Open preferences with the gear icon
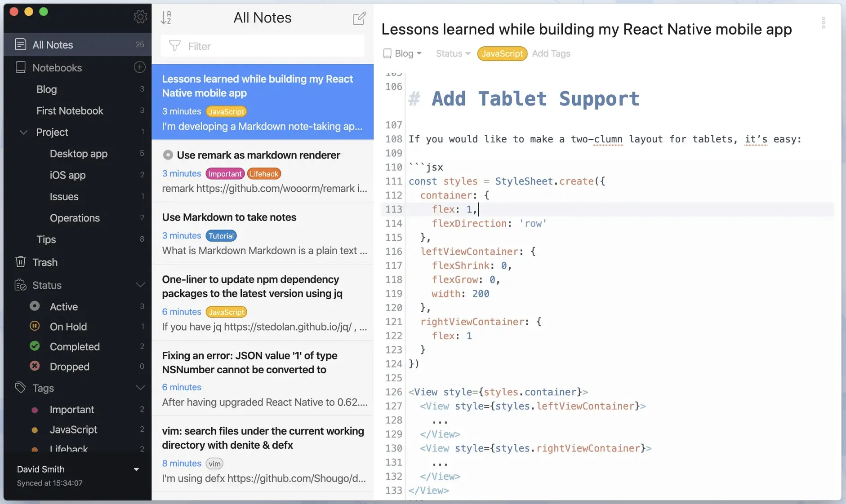 [x=140, y=17]
